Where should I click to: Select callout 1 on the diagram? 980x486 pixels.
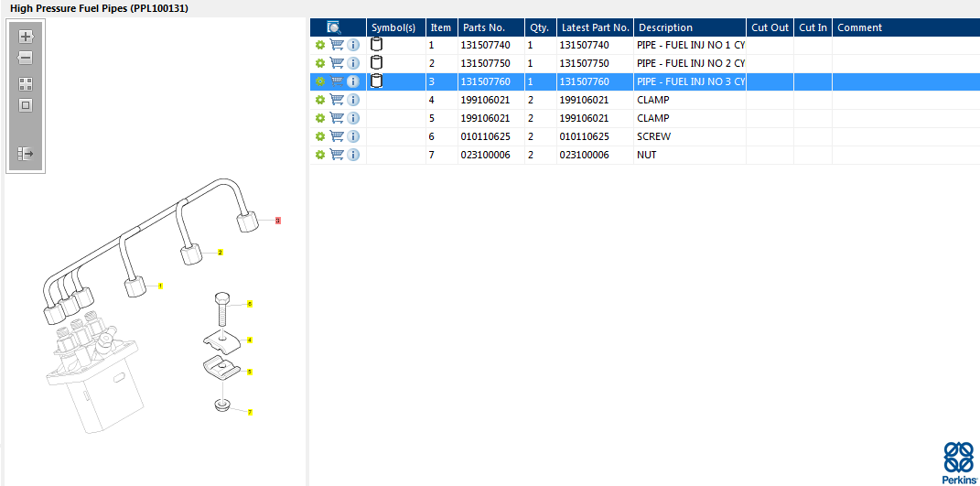161,286
